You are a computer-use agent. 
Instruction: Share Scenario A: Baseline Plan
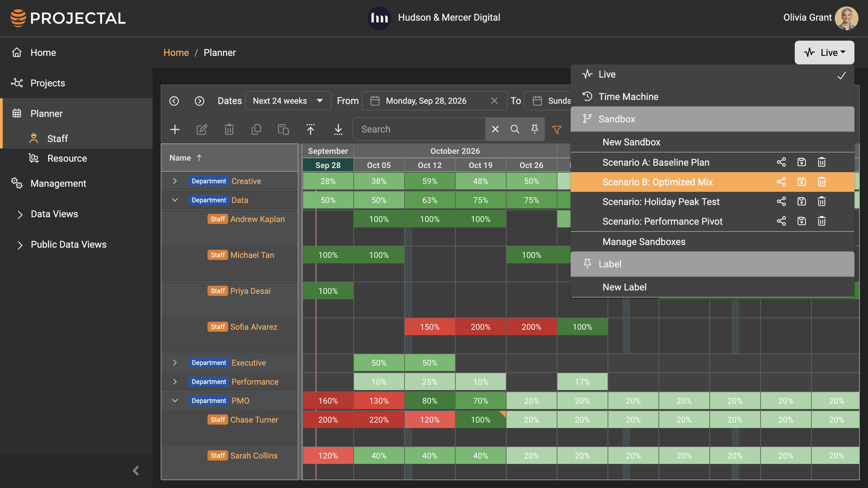click(782, 162)
